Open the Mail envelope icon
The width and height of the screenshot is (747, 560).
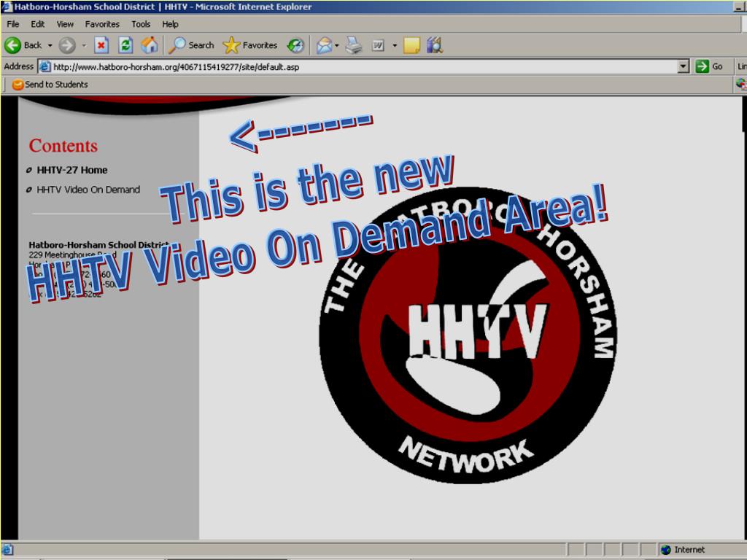[x=325, y=46]
